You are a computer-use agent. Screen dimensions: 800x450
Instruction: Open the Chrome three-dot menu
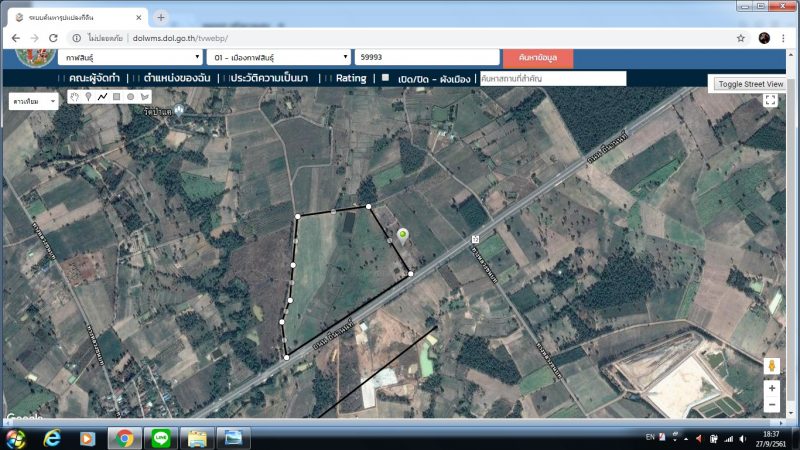click(783, 38)
